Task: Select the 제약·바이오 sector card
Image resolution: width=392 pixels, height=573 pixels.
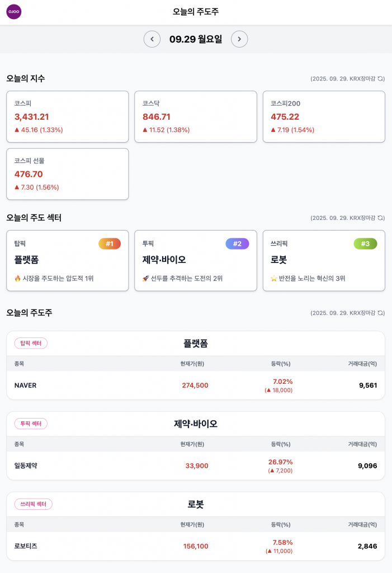Action: [196, 261]
